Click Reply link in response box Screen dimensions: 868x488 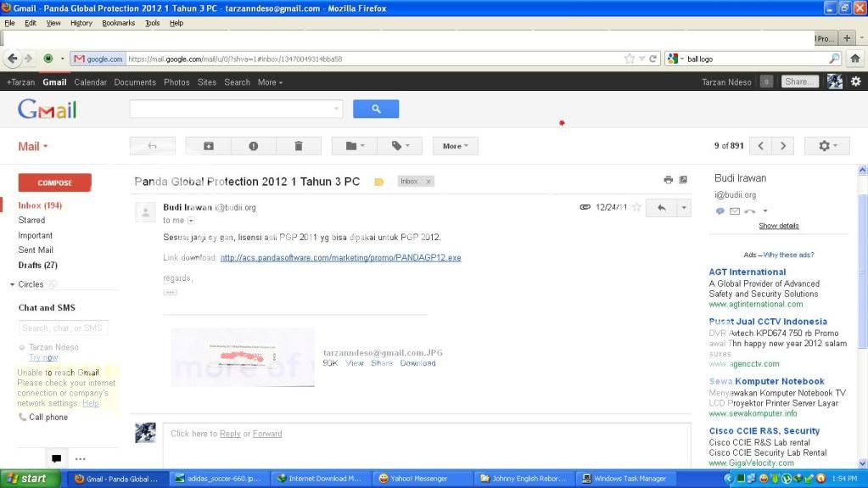(230, 434)
